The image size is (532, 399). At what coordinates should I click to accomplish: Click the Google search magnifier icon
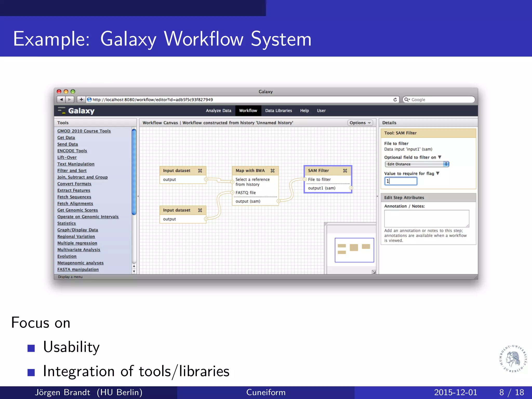[407, 99]
